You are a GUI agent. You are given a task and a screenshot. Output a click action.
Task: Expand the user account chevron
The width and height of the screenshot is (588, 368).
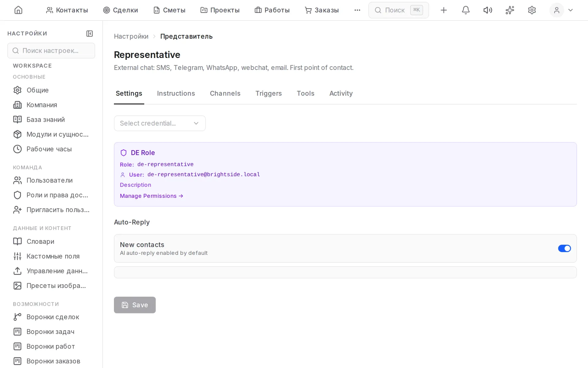tap(571, 10)
